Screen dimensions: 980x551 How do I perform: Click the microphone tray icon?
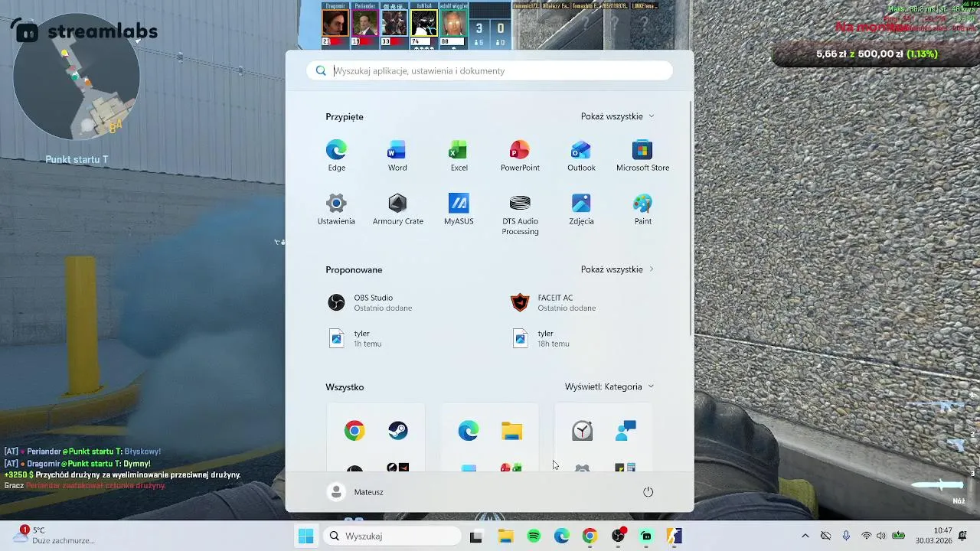point(846,536)
